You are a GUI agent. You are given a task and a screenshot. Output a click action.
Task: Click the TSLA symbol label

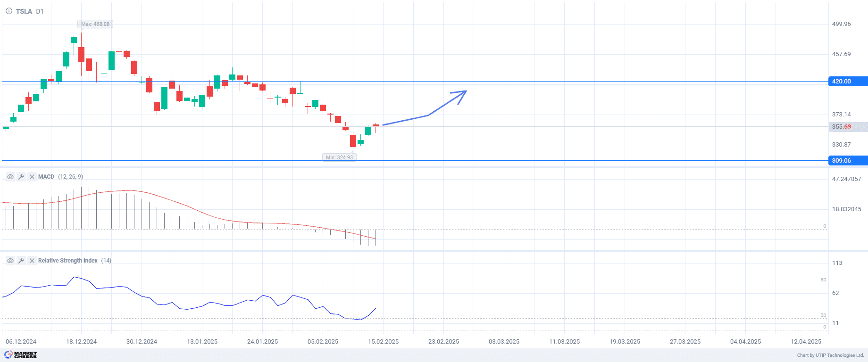tap(24, 11)
